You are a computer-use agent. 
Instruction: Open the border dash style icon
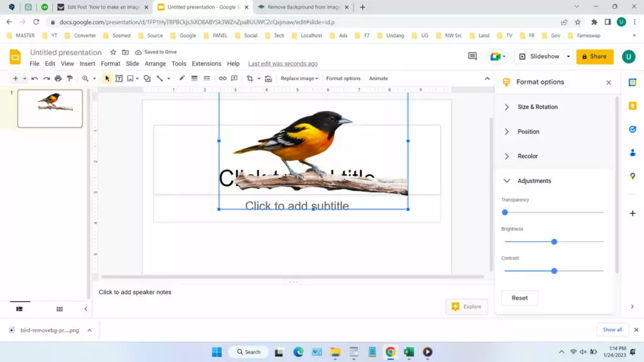point(206,79)
